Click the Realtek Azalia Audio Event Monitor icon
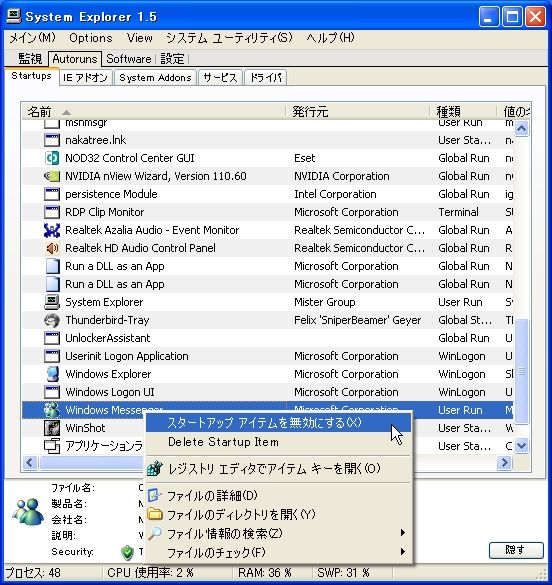Image resolution: width=552 pixels, height=585 pixels. point(52,230)
